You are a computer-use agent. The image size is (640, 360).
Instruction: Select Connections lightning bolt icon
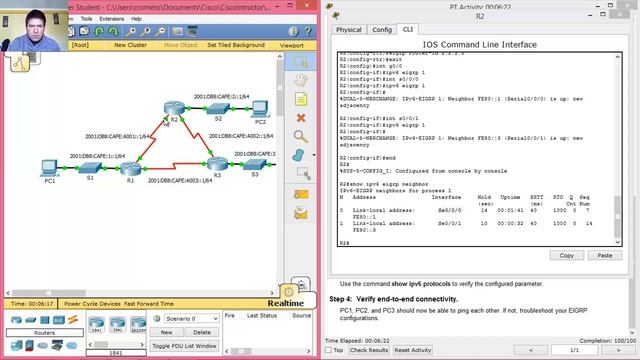coord(73,320)
